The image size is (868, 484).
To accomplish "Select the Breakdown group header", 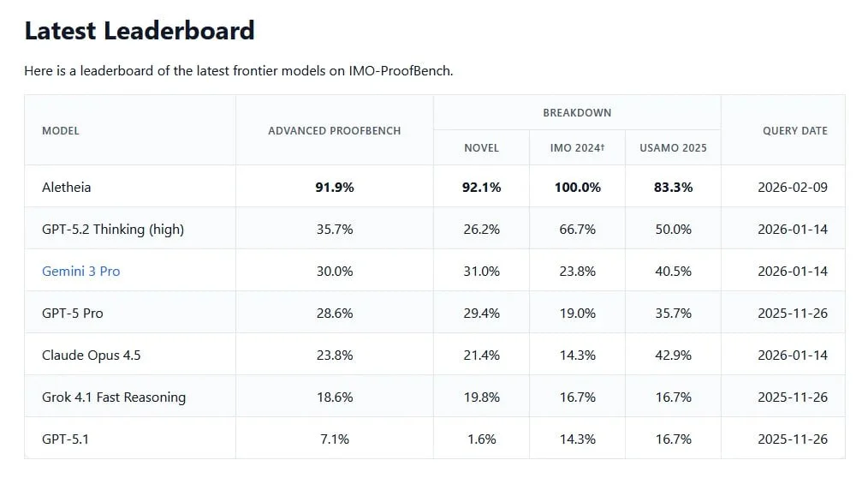I will (577, 113).
